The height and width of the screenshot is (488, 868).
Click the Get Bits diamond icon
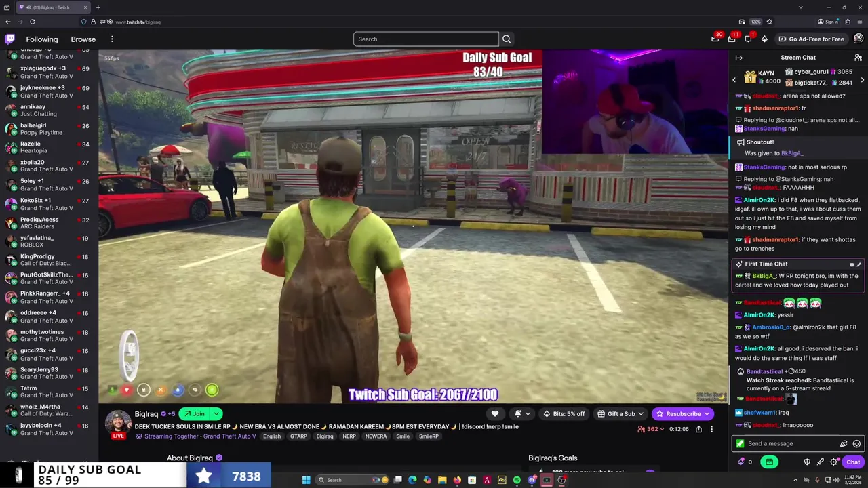764,39
